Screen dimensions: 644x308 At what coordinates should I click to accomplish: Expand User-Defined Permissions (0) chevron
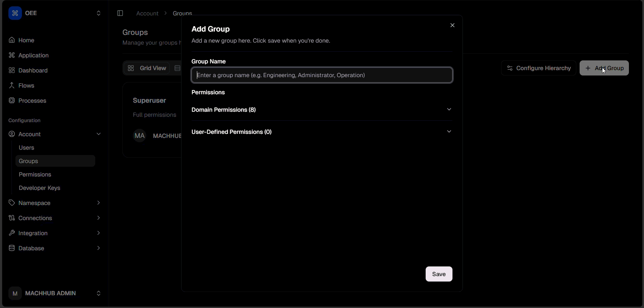tap(449, 132)
